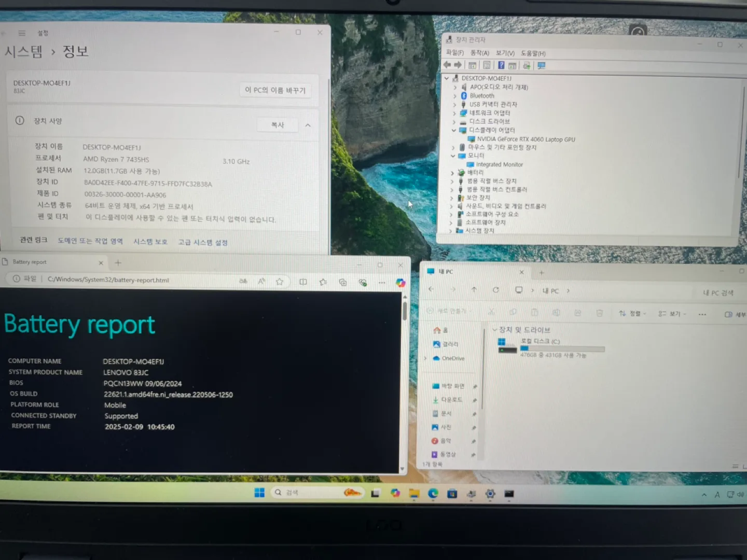Collapse the 장치 사양 section chevron in Settings
Viewport: 747px width, 560px height.
308,125
